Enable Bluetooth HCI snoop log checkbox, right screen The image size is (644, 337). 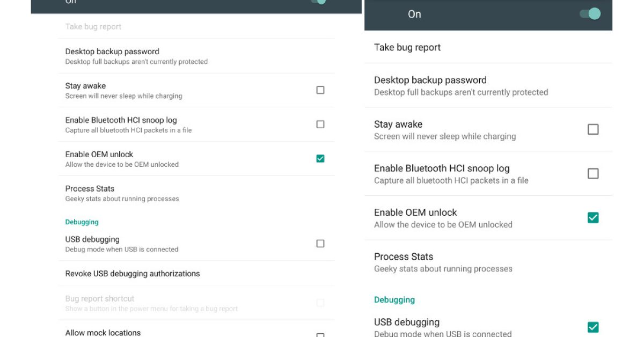tap(593, 173)
